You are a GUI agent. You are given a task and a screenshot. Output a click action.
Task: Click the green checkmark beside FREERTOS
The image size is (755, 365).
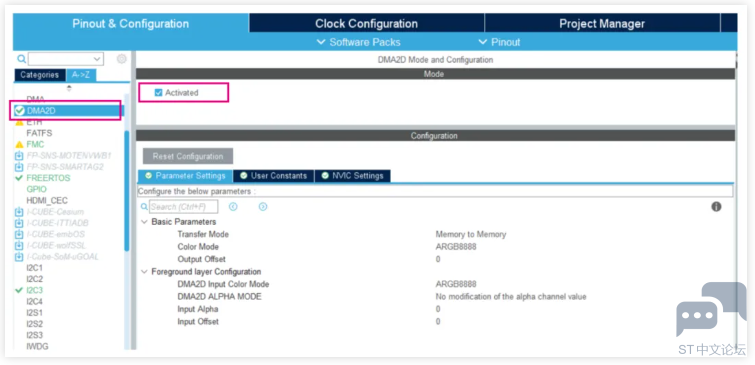click(19, 178)
